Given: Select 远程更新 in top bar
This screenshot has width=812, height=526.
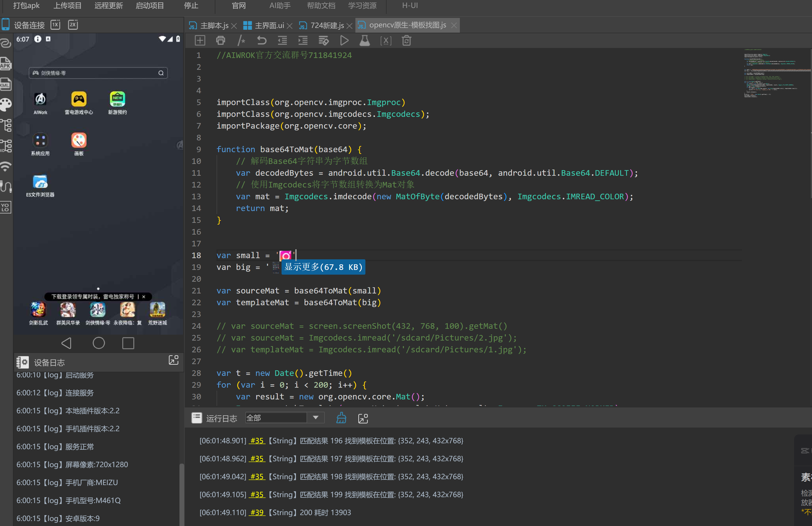Looking at the screenshot, I should pyautogui.click(x=109, y=6).
